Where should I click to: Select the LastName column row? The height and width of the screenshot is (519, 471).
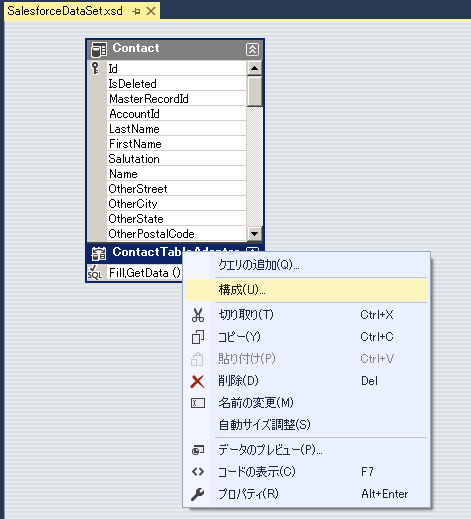(x=176, y=129)
